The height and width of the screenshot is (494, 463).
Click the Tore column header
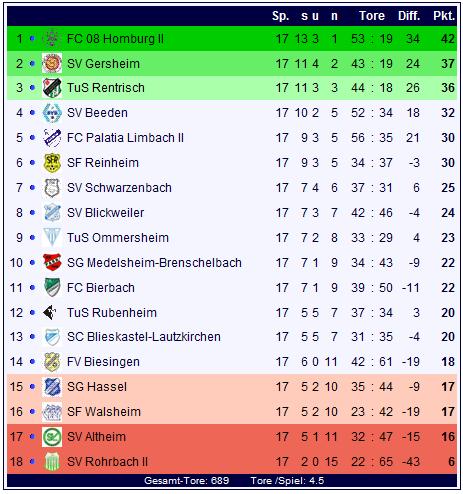click(372, 16)
